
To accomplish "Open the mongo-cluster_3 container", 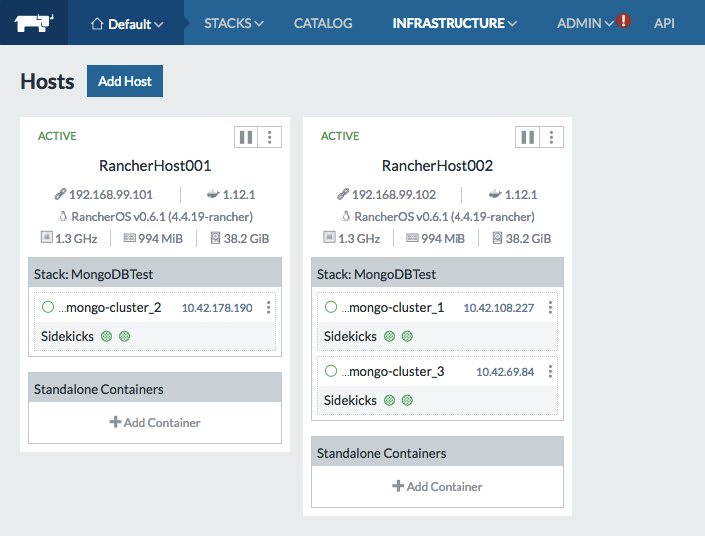I will point(393,371).
